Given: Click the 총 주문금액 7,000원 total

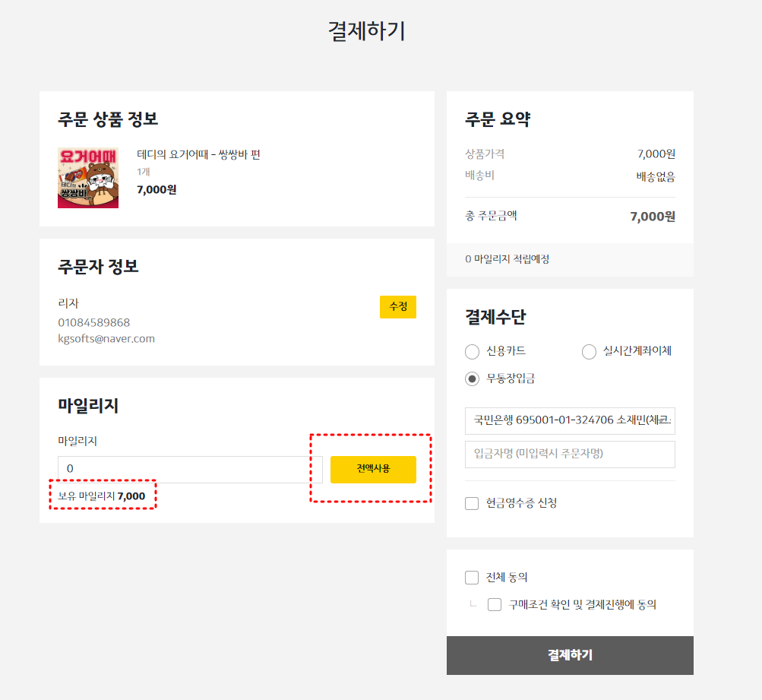Looking at the screenshot, I should [x=653, y=217].
